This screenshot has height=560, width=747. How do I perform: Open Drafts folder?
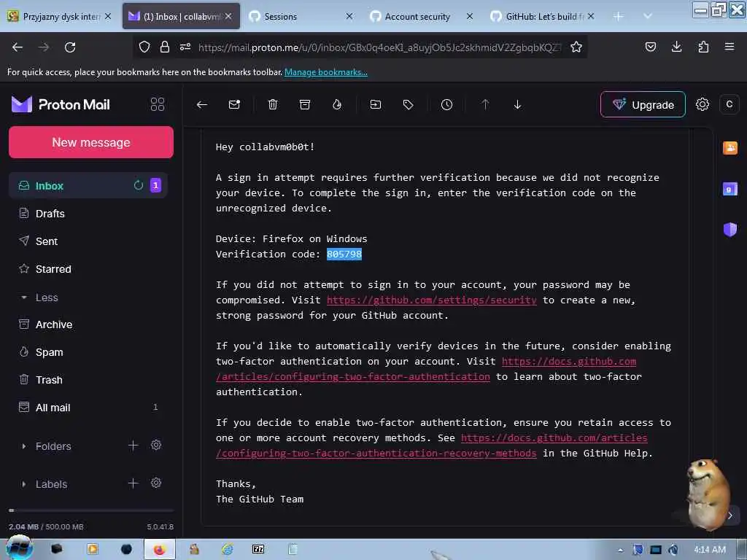(88, 214)
